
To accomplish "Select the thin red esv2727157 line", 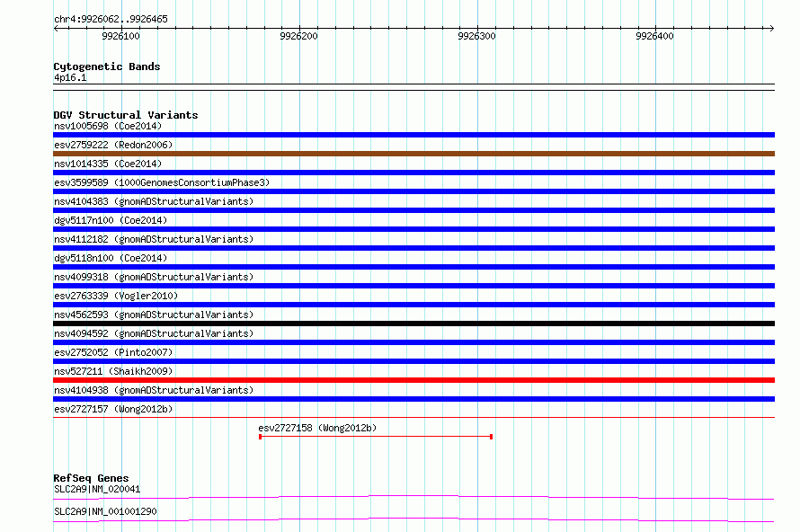I will click(413, 417).
